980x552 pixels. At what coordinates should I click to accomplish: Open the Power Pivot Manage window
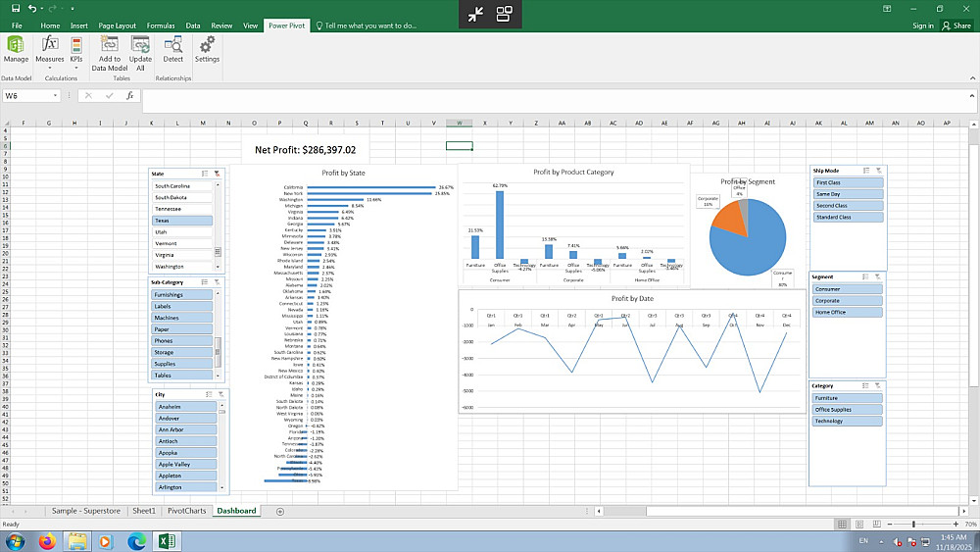(16, 49)
